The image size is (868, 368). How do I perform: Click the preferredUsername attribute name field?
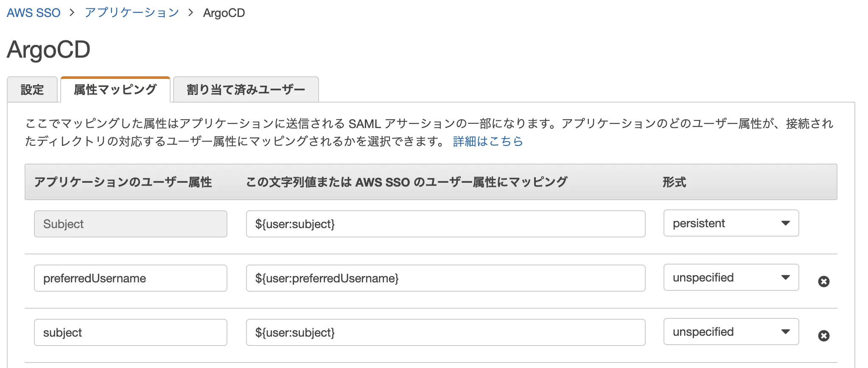pos(131,278)
